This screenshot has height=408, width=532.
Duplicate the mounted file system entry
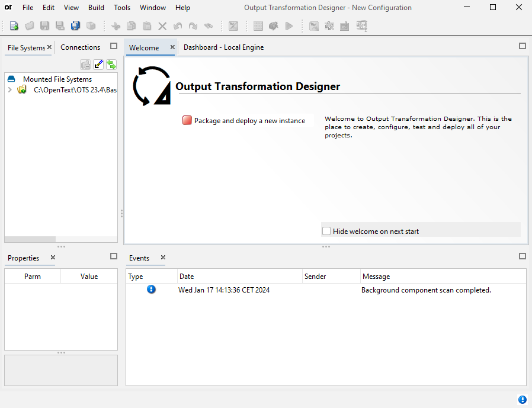tap(85, 64)
